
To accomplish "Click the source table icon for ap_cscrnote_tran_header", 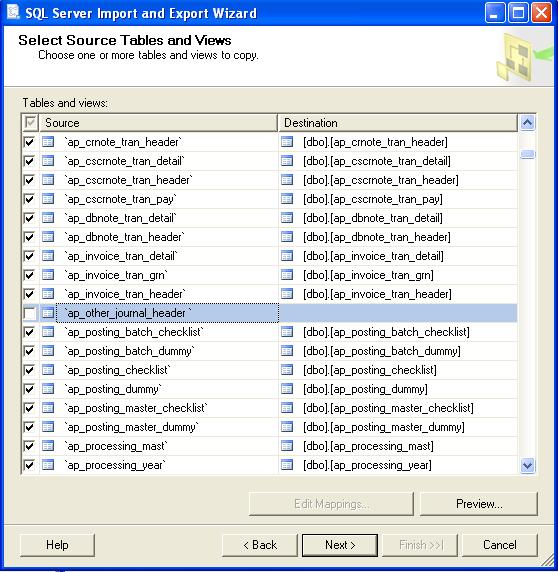I will coord(48,179).
